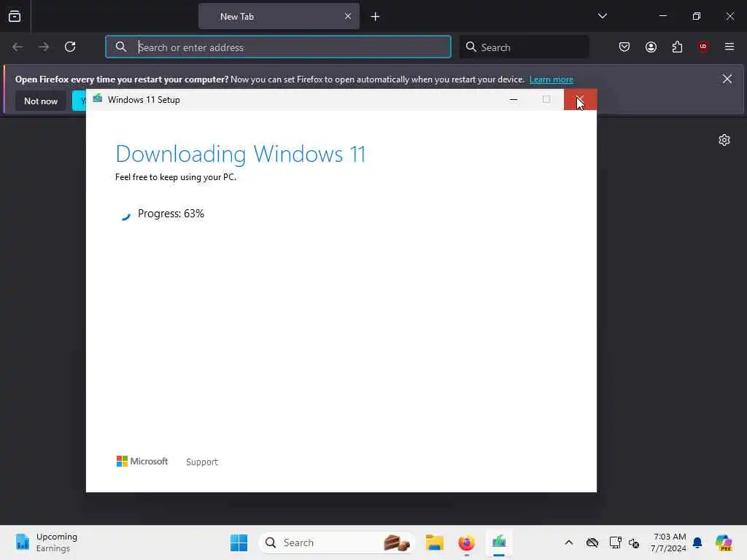Click the taskbar Search box

click(336, 542)
